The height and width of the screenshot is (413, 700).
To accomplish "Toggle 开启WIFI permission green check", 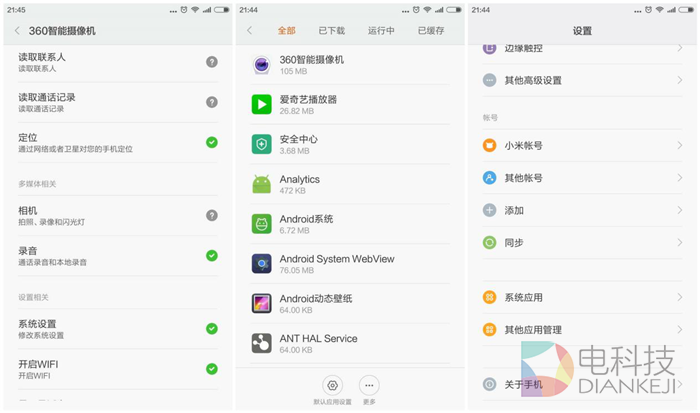I will tap(212, 369).
